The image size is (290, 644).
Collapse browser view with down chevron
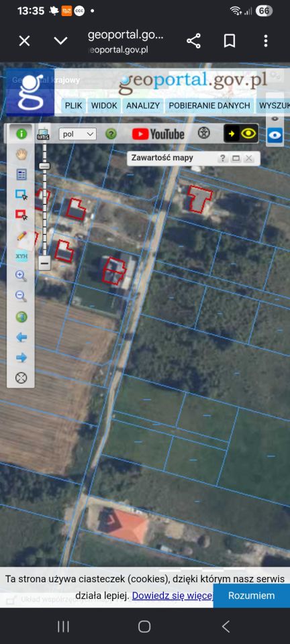(x=60, y=41)
